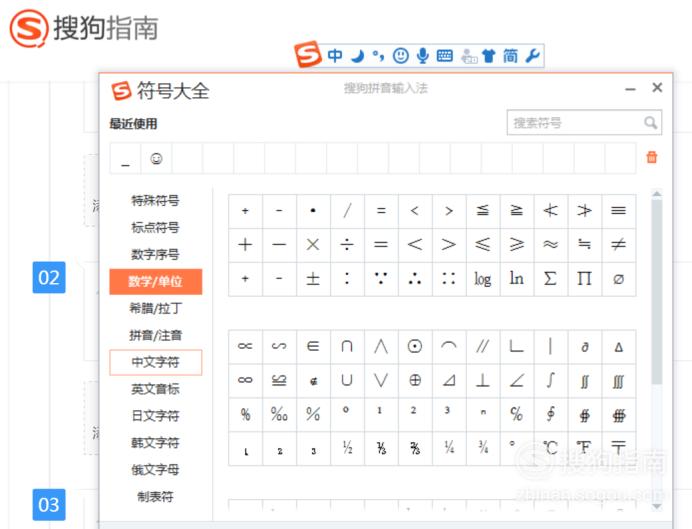Insert the because ∵ symbol

point(381,278)
